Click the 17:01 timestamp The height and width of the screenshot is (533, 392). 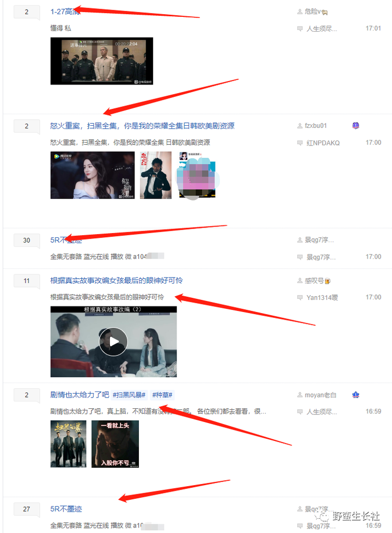pyautogui.click(x=373, y=28)
